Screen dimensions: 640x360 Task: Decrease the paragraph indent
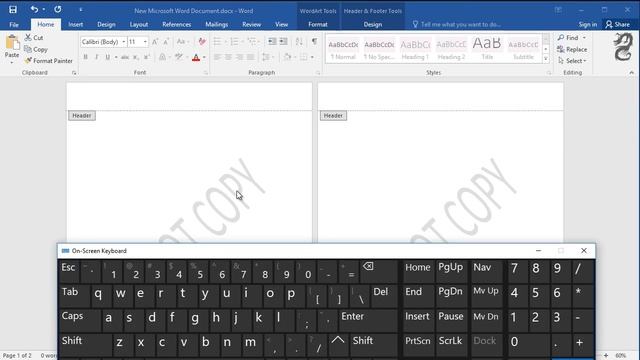coord(272,42)
